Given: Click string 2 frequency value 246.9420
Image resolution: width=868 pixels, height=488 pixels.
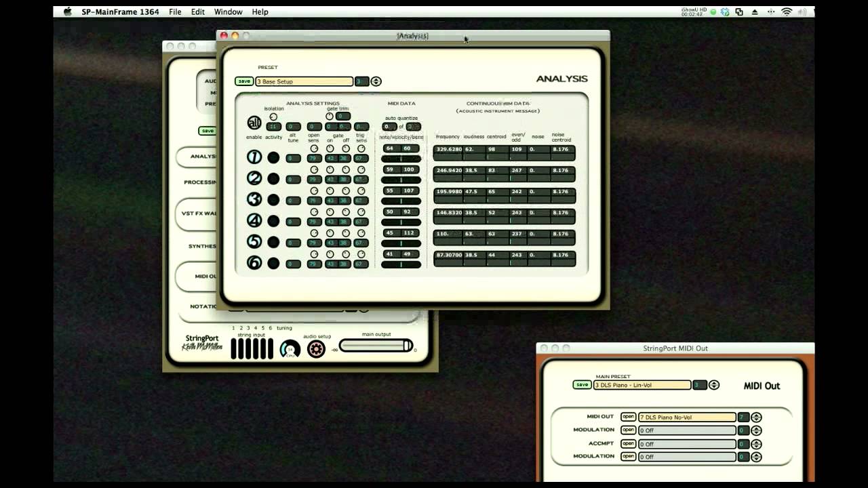Looking at the screenshot, I should click(449, 170).
